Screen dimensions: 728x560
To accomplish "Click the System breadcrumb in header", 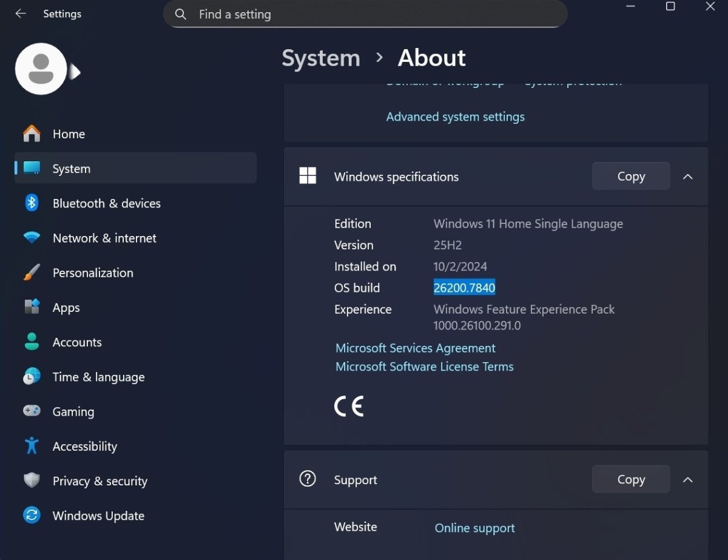I will (x=321, y=58).
